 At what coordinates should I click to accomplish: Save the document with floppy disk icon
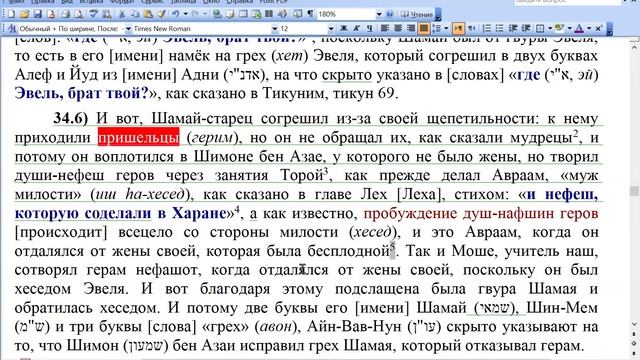click(38, 14)
